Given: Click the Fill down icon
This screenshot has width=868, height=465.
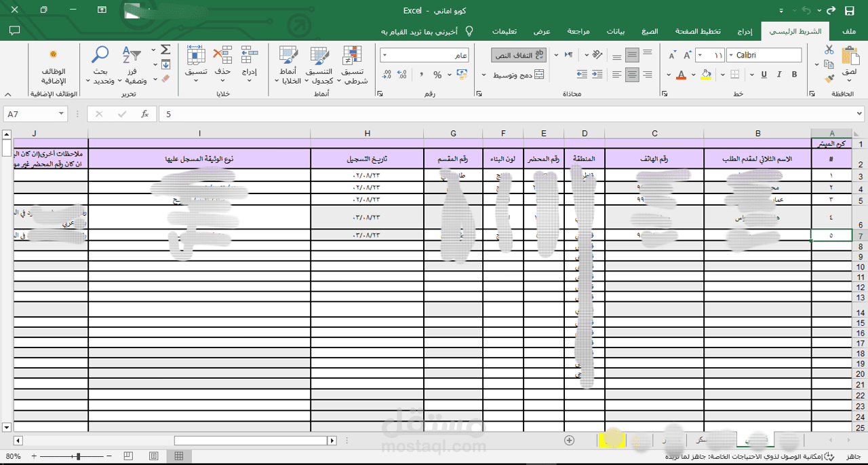Looking at the screenshot, I should click(165, 64).
